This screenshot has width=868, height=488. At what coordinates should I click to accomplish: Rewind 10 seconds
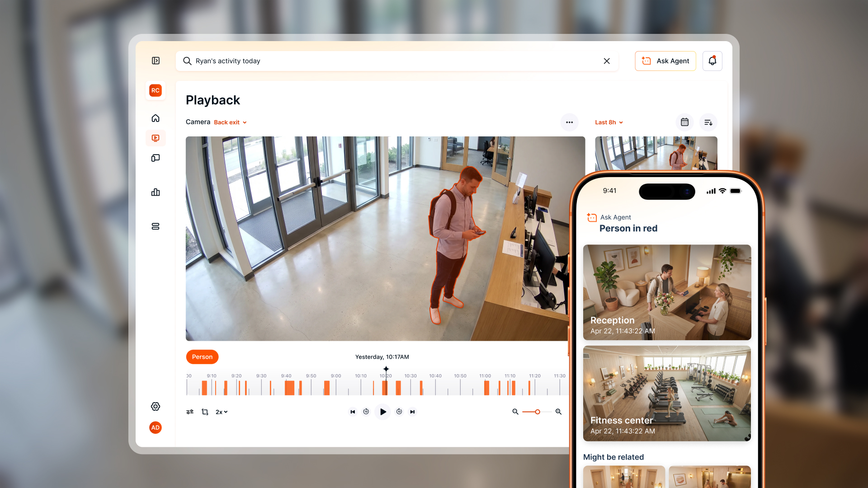(x=366, y=412)
